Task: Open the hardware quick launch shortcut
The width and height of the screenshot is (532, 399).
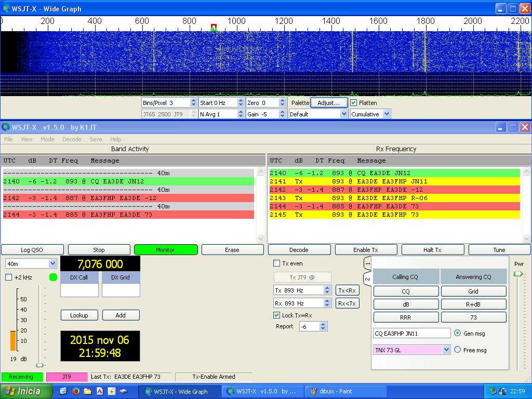Action: 124,391
